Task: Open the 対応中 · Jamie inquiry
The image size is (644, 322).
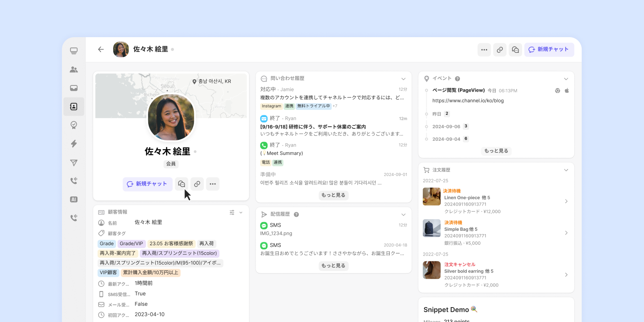Action: pyautogui.click(x=334, y=98)
